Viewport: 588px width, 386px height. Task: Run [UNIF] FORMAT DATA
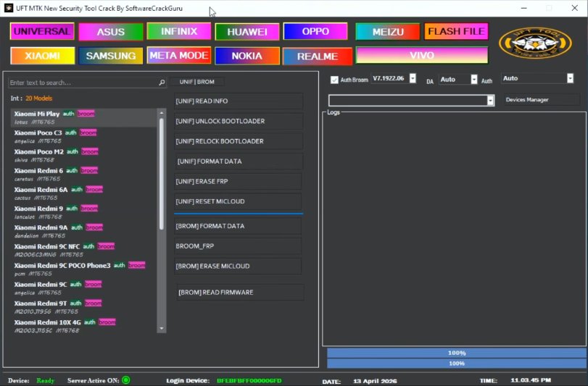pyautogui.click(x=239, y=161)
